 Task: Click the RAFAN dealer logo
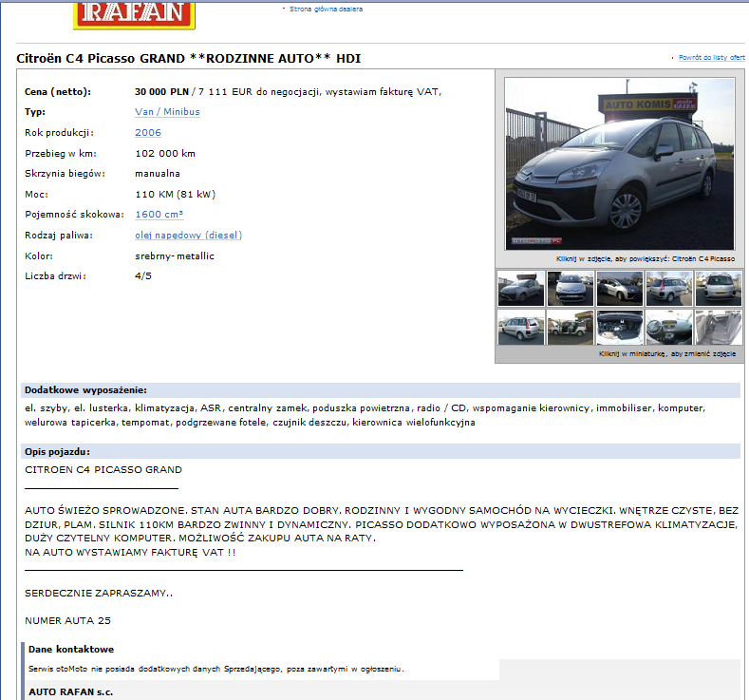tap(134, 16)
